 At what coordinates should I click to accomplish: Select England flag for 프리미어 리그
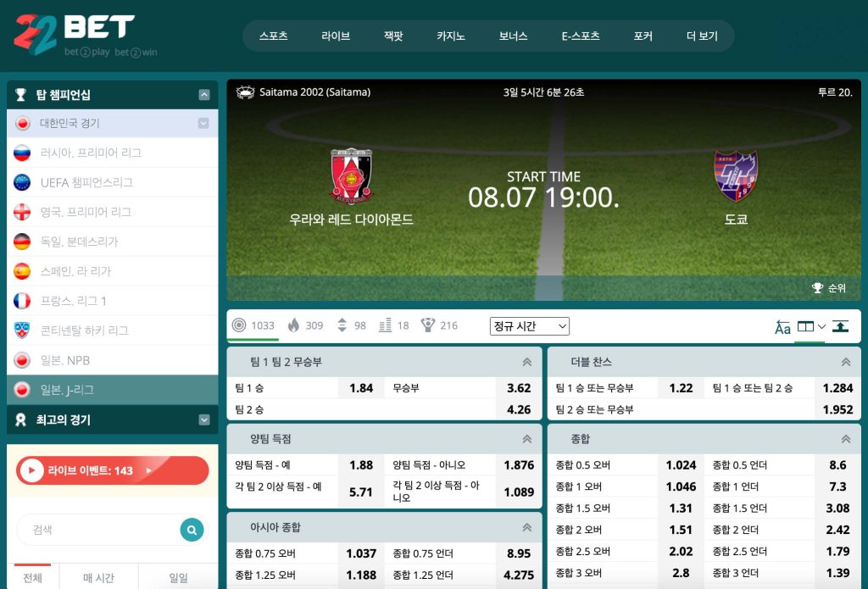(x=22, y=212)
